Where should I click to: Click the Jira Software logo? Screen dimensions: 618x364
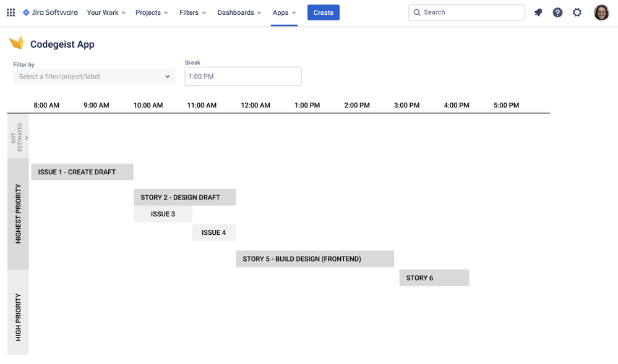point(50,12)
